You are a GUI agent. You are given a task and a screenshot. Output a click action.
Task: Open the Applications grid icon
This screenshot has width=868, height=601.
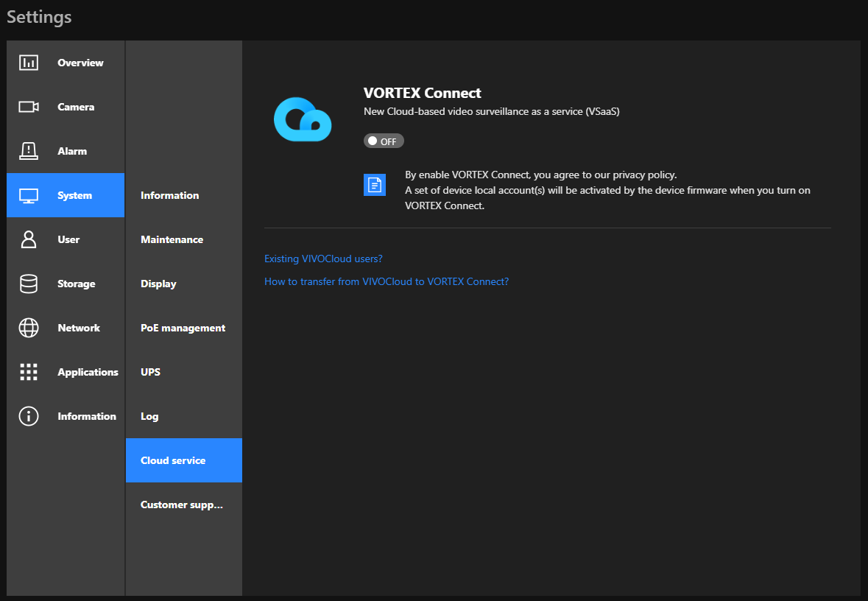click(28, 372)
